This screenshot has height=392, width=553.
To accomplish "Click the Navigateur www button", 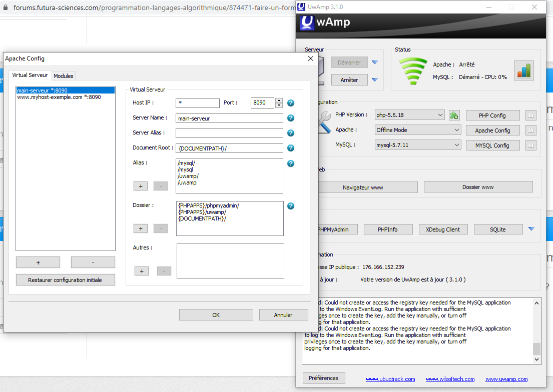I will pyautogui.click(x=367, y=187).
